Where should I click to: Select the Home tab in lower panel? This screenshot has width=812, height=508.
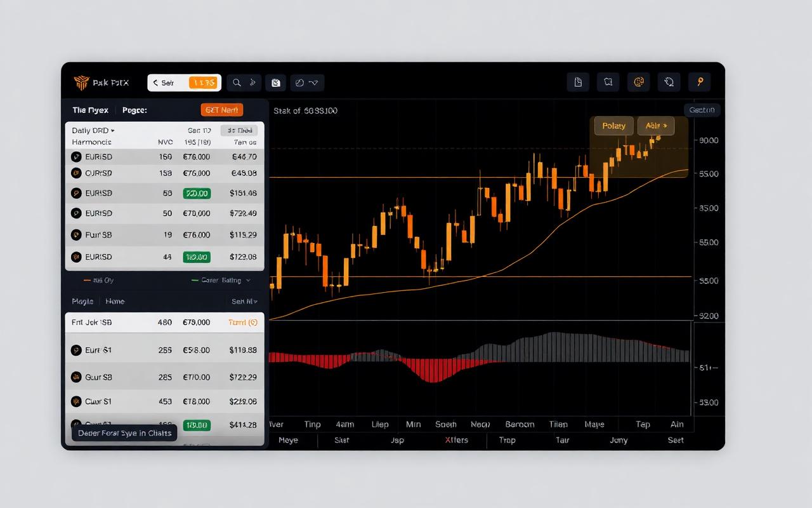click(x=115, y=302)
